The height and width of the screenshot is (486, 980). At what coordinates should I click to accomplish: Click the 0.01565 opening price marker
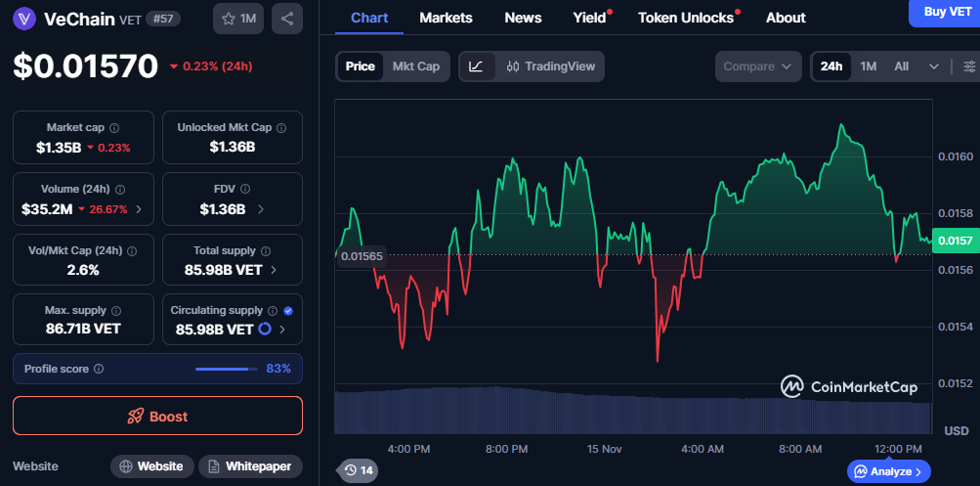[x=361, y=256]
